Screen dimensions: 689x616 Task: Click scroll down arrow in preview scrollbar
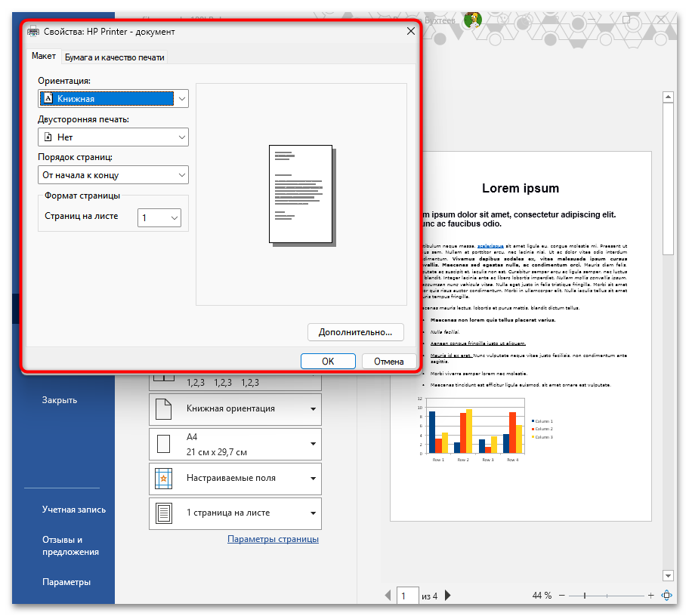[668, 575]
